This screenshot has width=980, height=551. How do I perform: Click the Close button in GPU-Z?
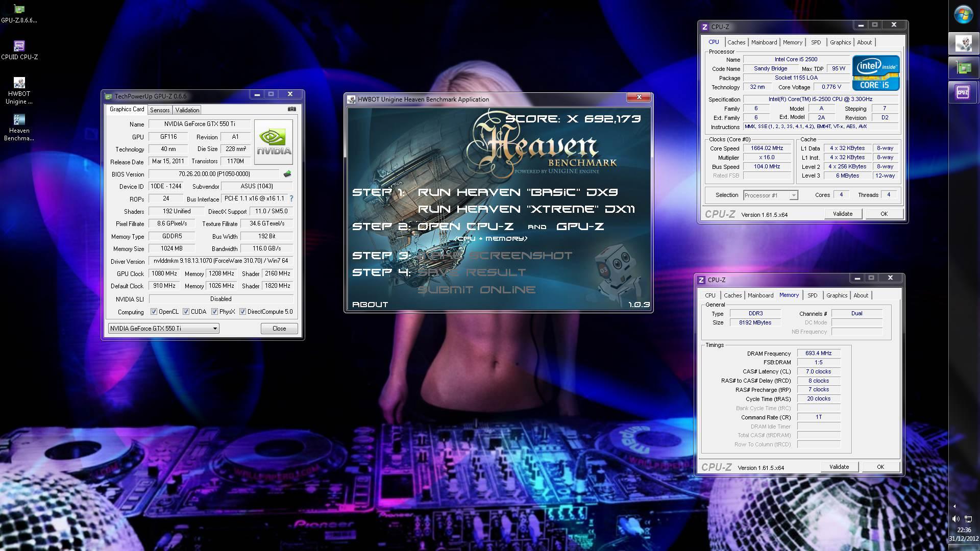click(x=279, y=329)
